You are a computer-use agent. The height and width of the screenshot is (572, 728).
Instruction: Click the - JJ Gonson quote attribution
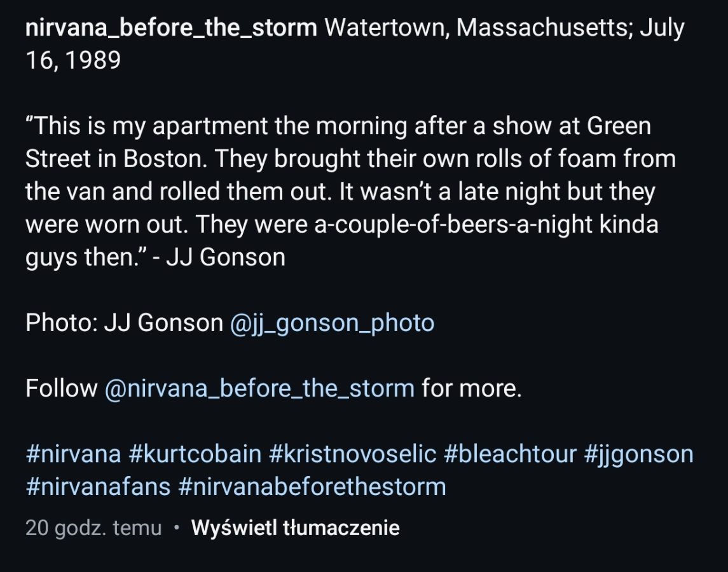[x=219, y=257]
